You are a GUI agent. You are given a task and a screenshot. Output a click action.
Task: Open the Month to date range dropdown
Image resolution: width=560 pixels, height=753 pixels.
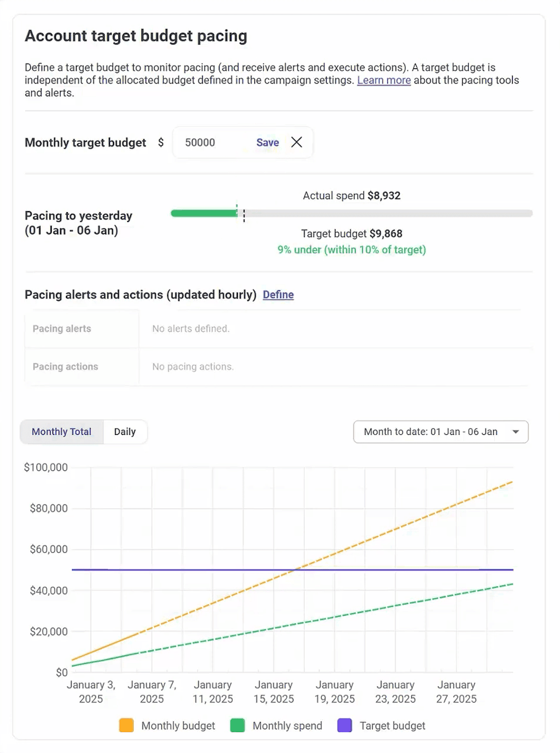click(441, 432)
